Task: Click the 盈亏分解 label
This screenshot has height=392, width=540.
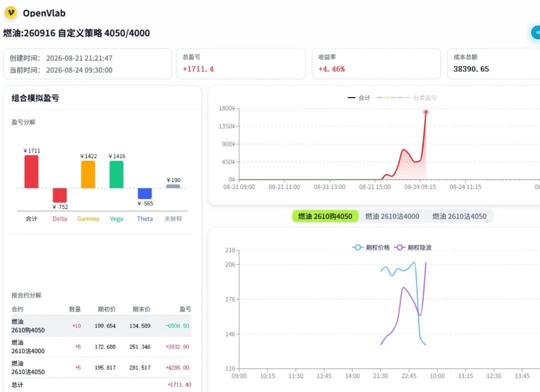Action: [x=23, y=122]
